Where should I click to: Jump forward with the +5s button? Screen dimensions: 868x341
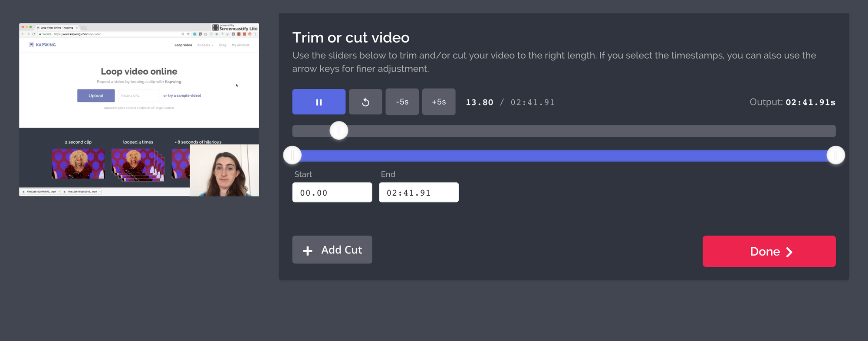tap(439, 102)
